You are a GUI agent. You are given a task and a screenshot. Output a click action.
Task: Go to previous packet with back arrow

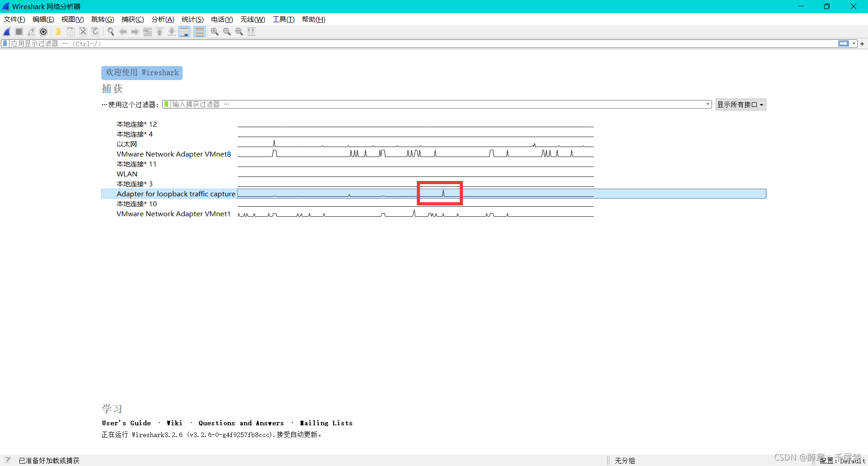point(123,32)
